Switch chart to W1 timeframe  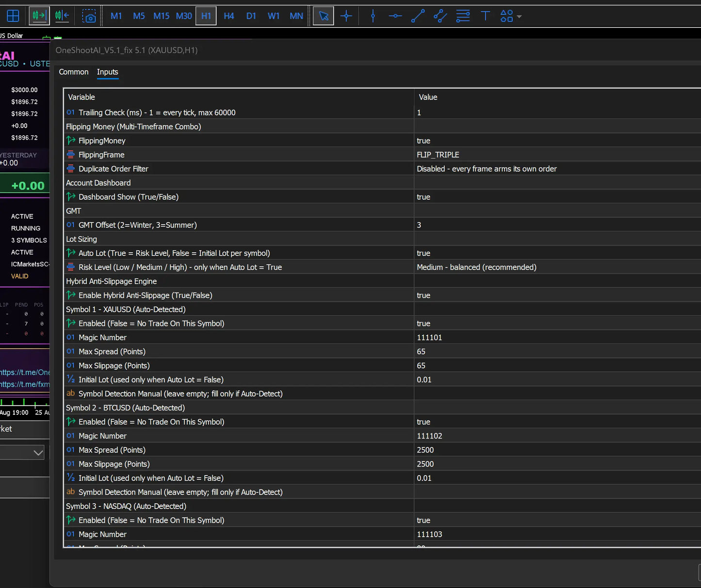(274, 16)
